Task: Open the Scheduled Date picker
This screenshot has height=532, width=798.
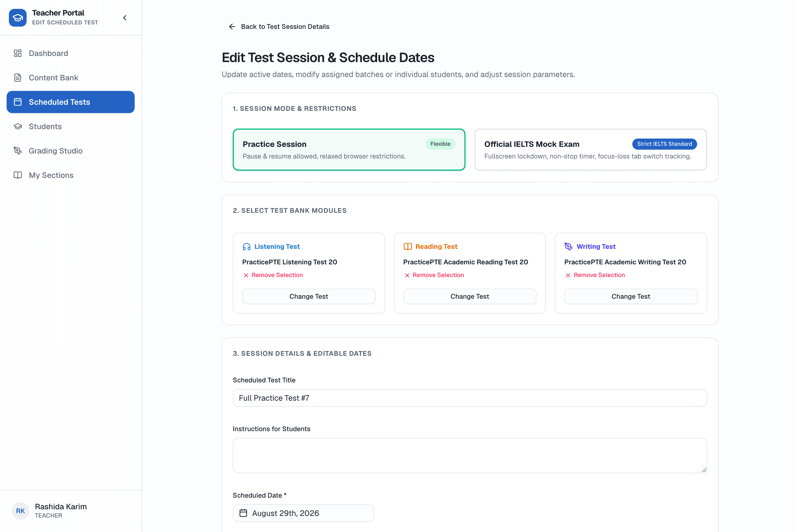Action: pyautogui.click(x=304, y=513)
